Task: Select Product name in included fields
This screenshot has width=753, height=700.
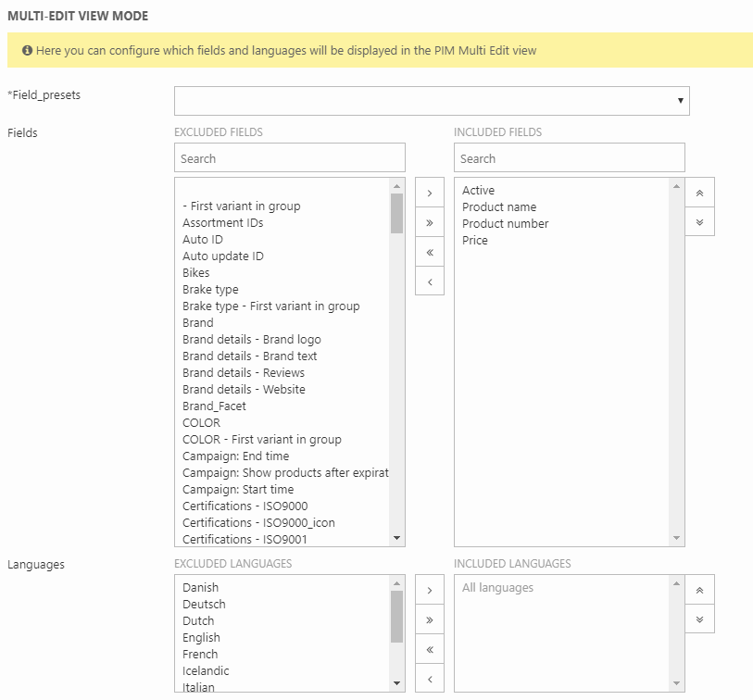Action: pos(499,207)
